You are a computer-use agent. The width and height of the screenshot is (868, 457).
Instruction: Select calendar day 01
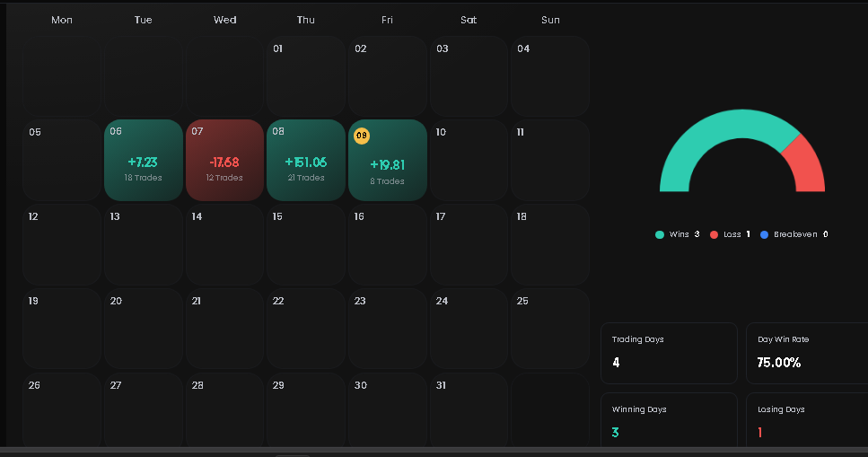(306, 76)
